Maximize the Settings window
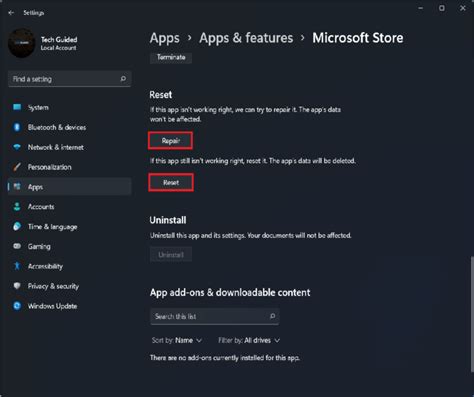 442,8
